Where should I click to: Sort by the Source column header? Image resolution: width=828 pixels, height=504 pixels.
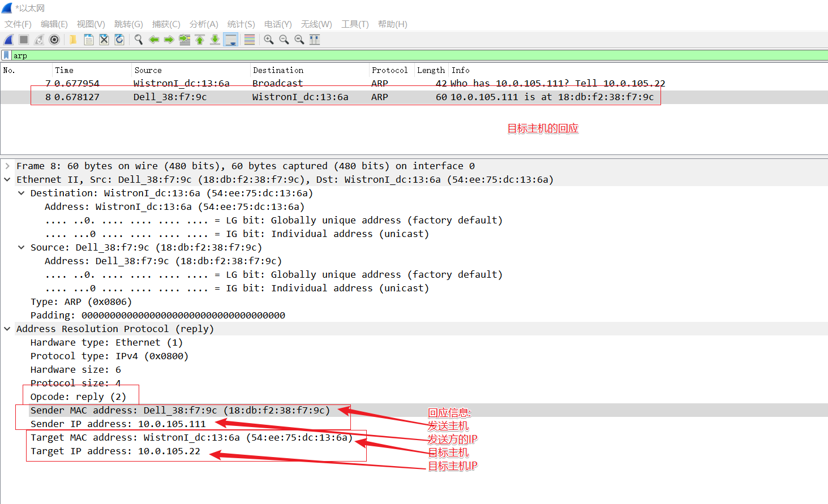[x=191, y=70]
